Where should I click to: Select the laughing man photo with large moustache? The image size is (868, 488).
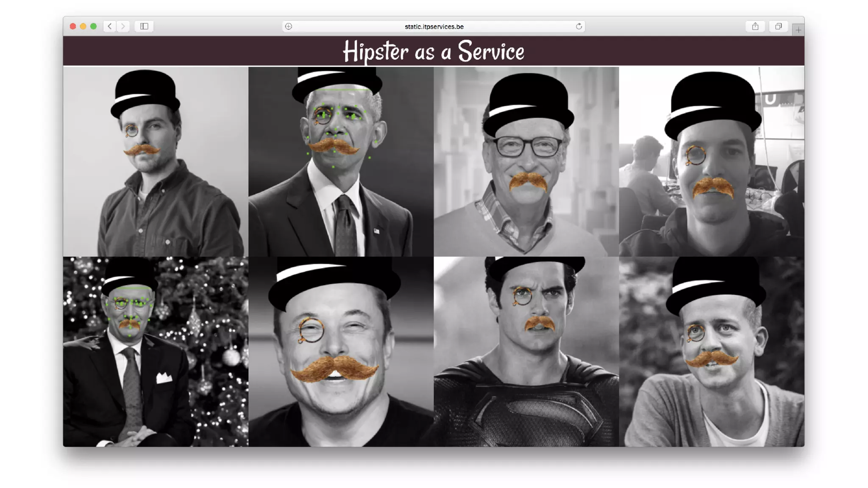(x=341, y=352)
